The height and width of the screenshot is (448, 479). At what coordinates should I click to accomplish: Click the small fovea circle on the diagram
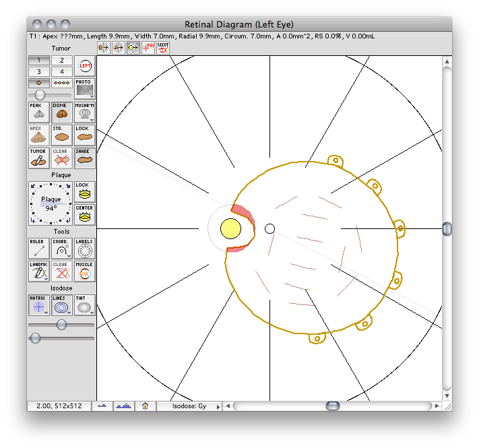tap(269, 228)
